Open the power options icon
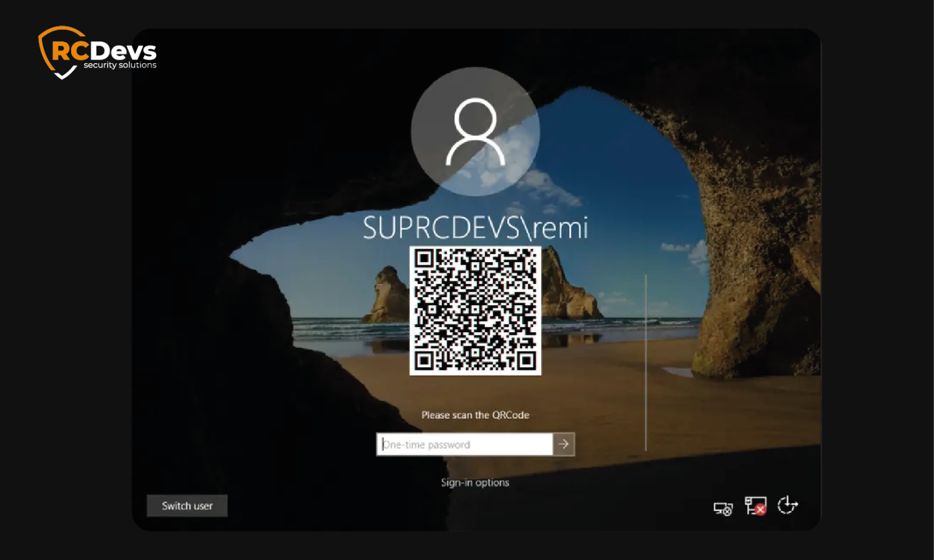Screen dimensions: 934x560 click(x=788, y=505)
